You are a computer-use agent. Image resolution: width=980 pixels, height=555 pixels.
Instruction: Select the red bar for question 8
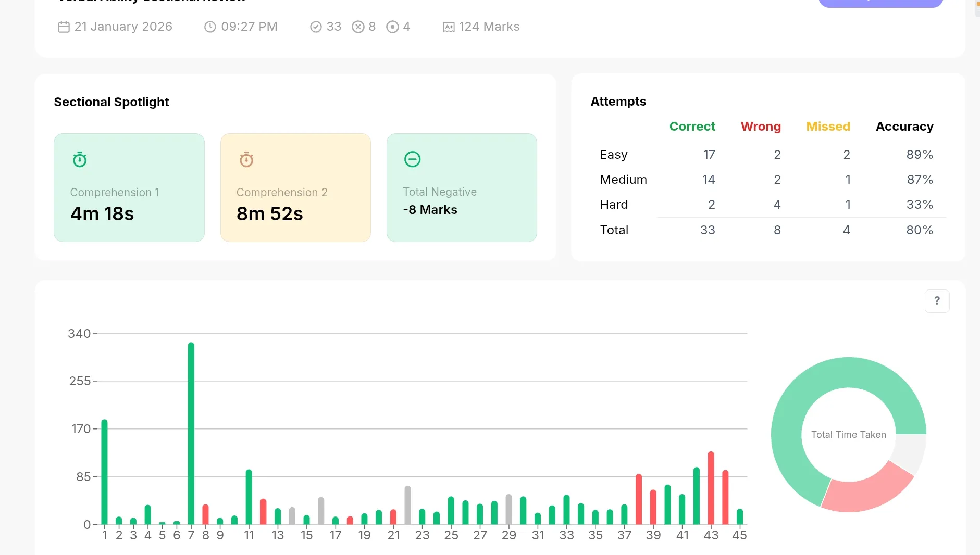(x=205, y=514)
